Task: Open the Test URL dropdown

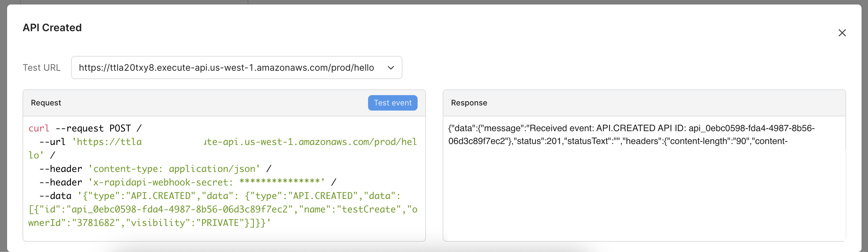Action: pos(236,67)
